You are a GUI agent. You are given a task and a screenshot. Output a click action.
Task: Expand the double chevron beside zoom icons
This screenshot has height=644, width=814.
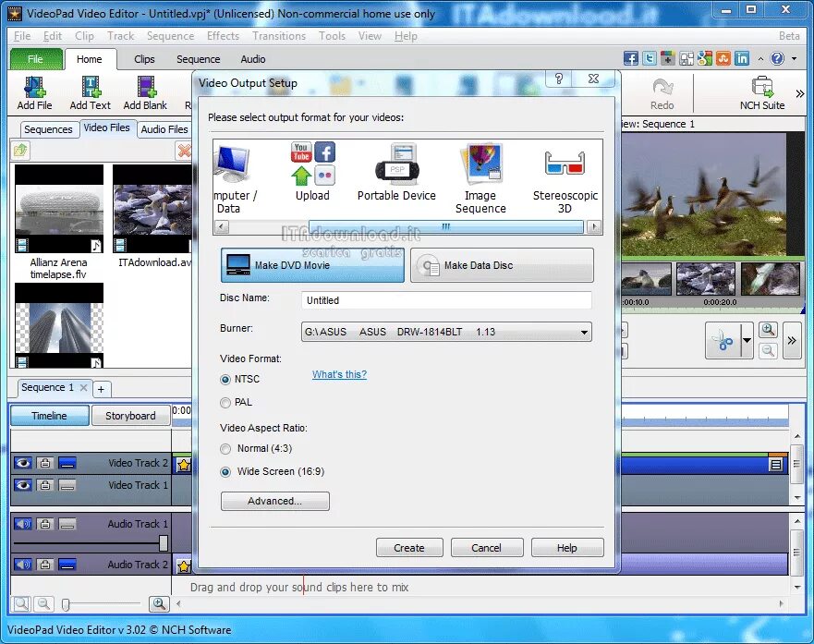pyautogui.click(x=792, y=340)
